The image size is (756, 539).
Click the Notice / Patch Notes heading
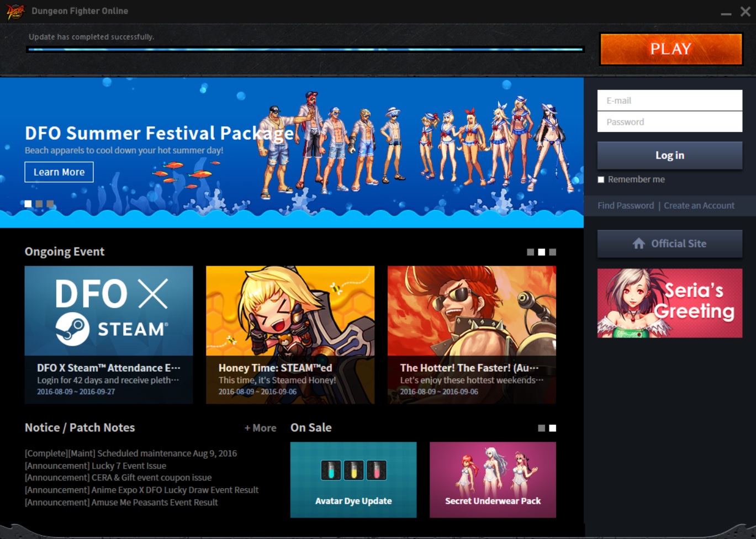(x=80, y=427)
